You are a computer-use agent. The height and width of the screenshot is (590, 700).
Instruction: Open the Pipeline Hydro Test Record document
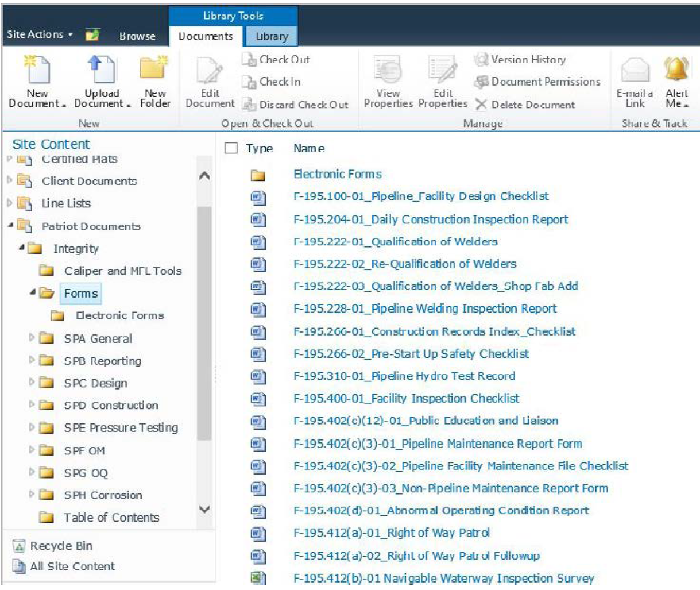(x=404, y=376)
